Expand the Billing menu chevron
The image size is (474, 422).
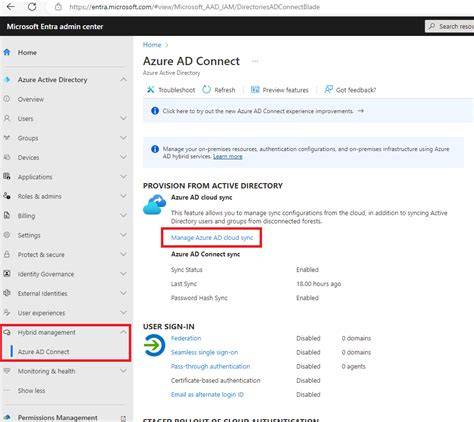point(123,215)
